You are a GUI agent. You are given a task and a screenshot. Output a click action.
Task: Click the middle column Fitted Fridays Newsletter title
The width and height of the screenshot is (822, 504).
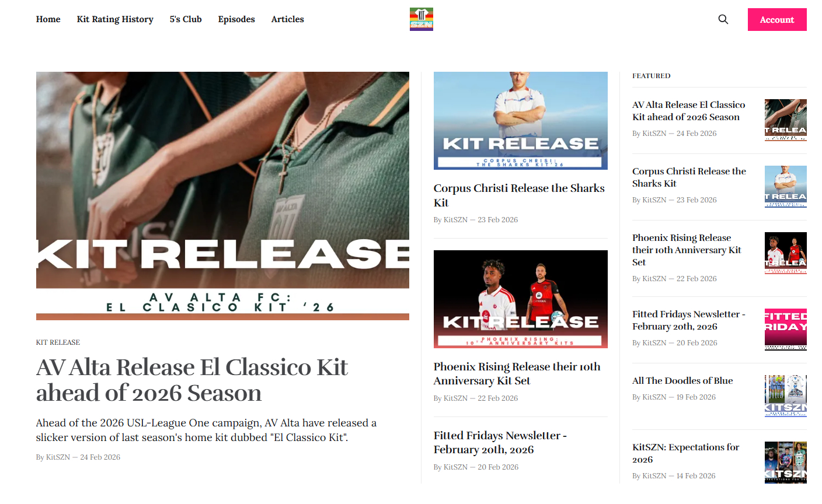pyautogui.click(x=500, y=442)
